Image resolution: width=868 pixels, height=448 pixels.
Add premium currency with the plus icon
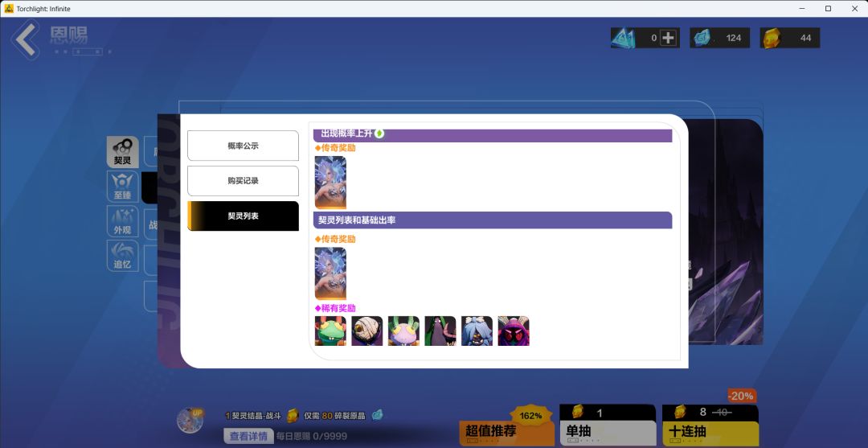pos(668,38)
